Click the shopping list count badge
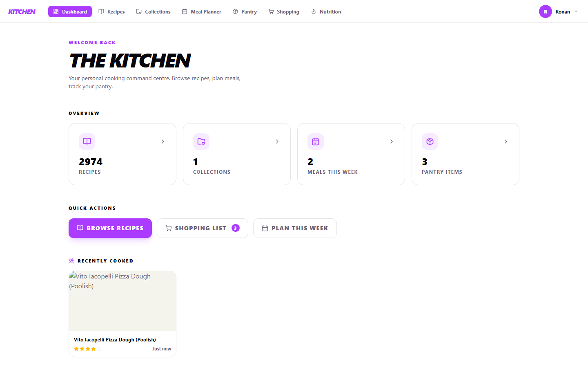The width and height of the screenshot is (588, 368). point(236,228)
